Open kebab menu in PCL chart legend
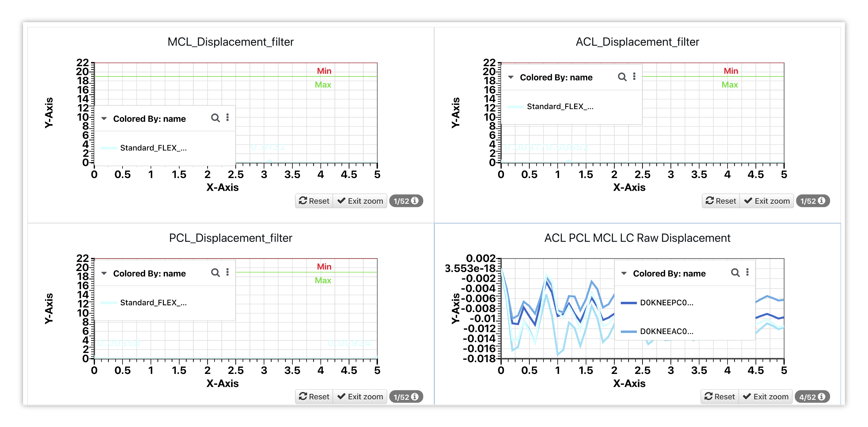This screenshot has height=427, width=868. click(227, 272)
